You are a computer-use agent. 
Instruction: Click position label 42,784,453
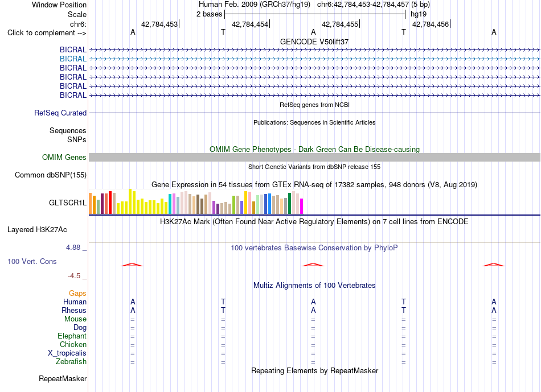point(159,24)
